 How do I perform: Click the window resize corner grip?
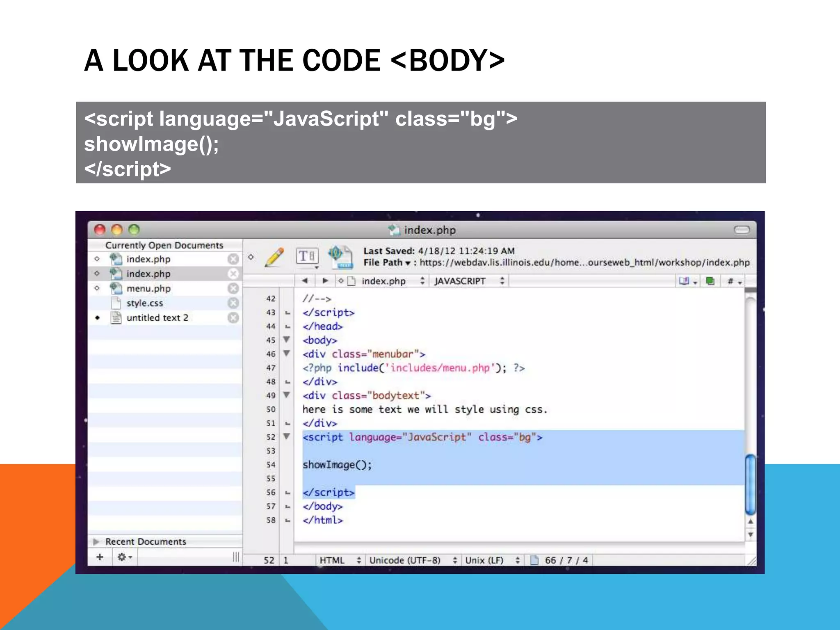pyautogui.click(x=751, y=561)
